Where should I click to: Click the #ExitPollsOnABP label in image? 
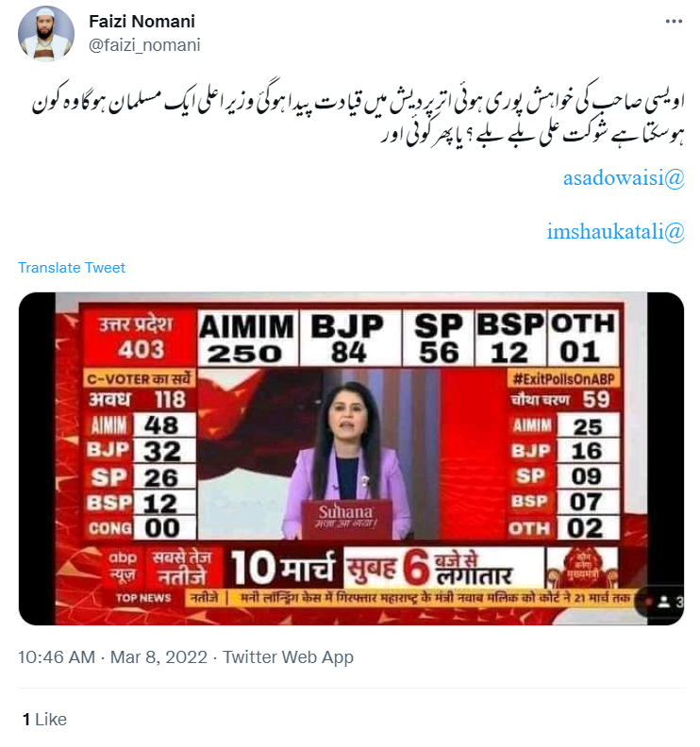coord(564,379)
